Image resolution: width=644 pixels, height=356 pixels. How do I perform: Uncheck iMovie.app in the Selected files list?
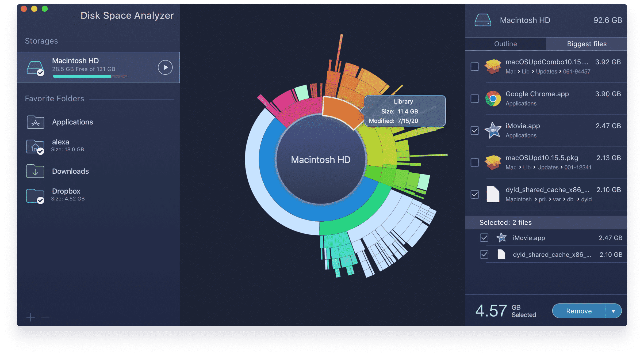tap(484, 238)
